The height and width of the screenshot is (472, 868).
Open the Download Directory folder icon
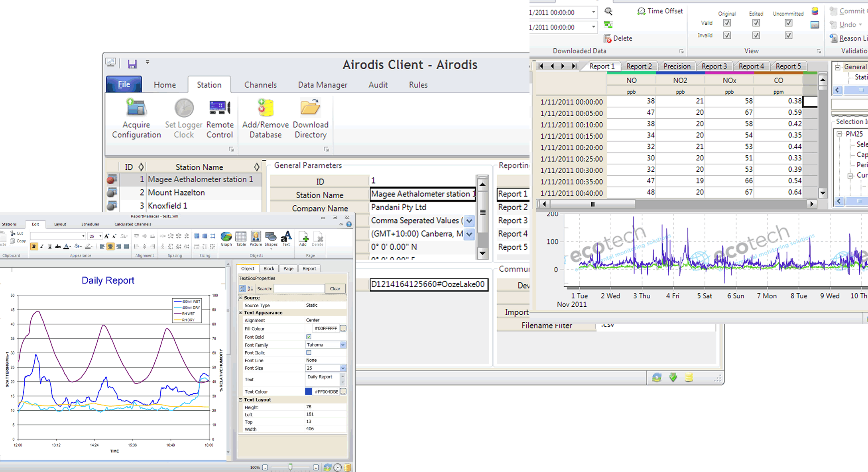[x=310, y=108]
